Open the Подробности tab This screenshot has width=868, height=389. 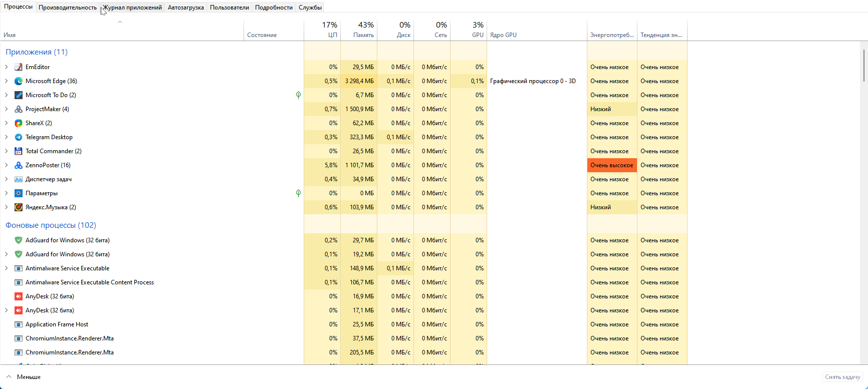(x=274, y=8)
